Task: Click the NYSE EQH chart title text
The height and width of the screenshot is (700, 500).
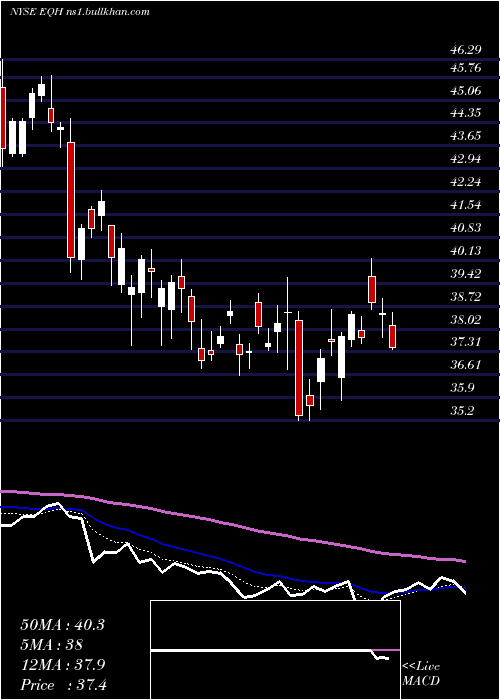Action: tap(79, 12)
